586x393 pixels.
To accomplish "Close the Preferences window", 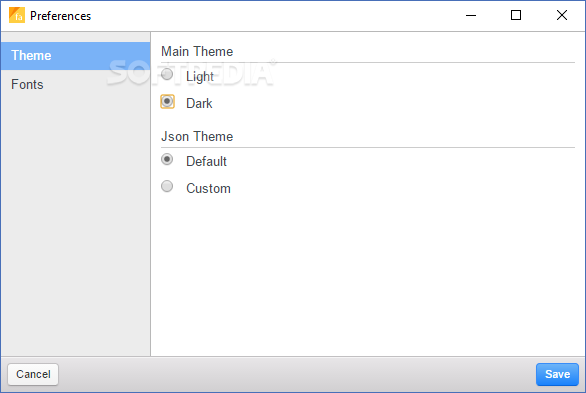I will (x=562, y=16).
